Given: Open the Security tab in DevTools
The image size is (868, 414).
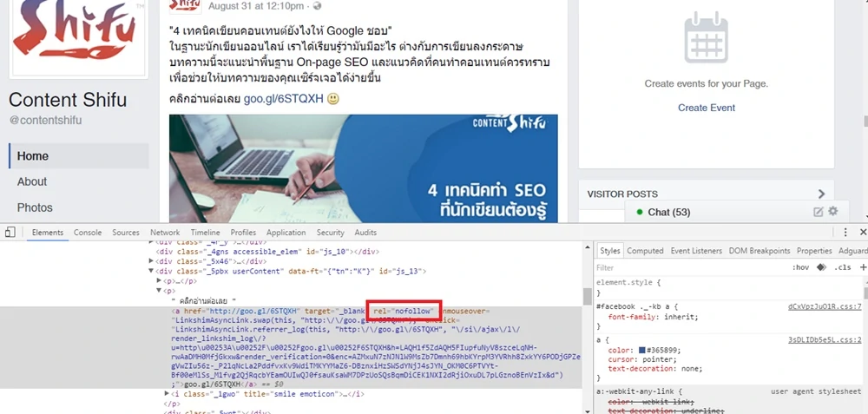Looking at the screenshot, I should (331, 233).
